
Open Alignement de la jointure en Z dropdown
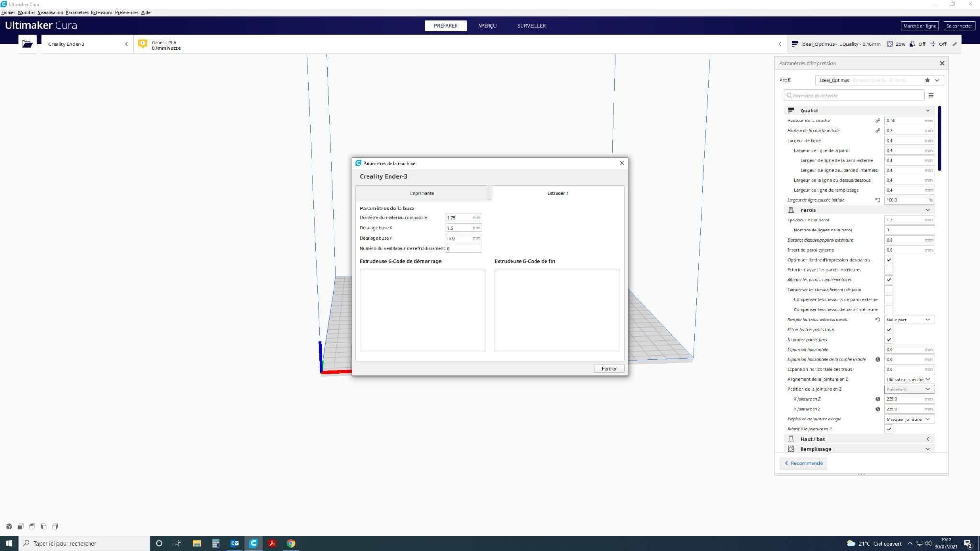(x=909, y=379)
